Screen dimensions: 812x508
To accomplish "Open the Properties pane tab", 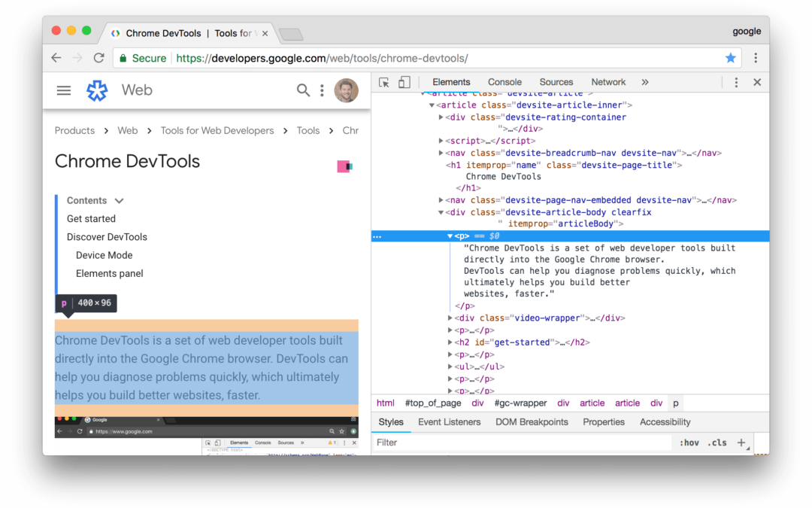I will tap(604, 422).
